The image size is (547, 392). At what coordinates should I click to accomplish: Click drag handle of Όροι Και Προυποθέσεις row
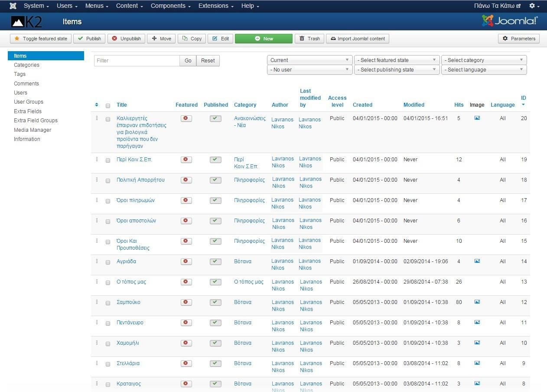coord(97,241)
